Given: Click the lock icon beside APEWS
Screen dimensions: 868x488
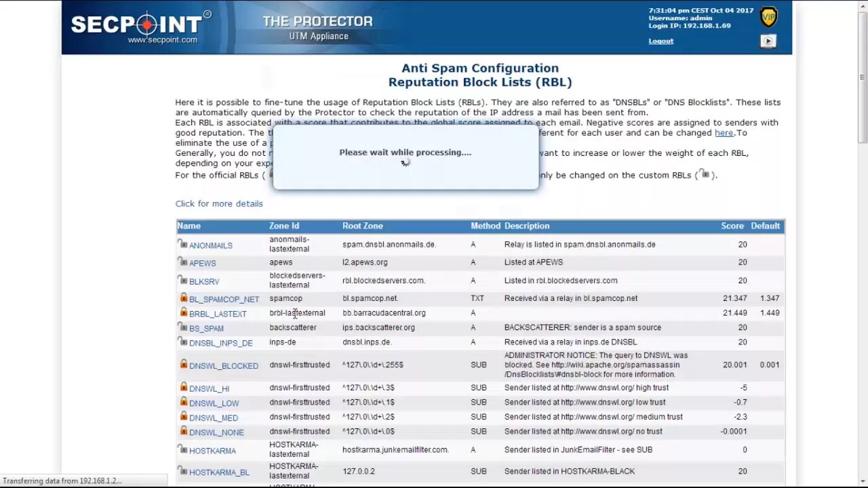Looking at the screenshot, I should pyautogui.click(x=182, y=261).
